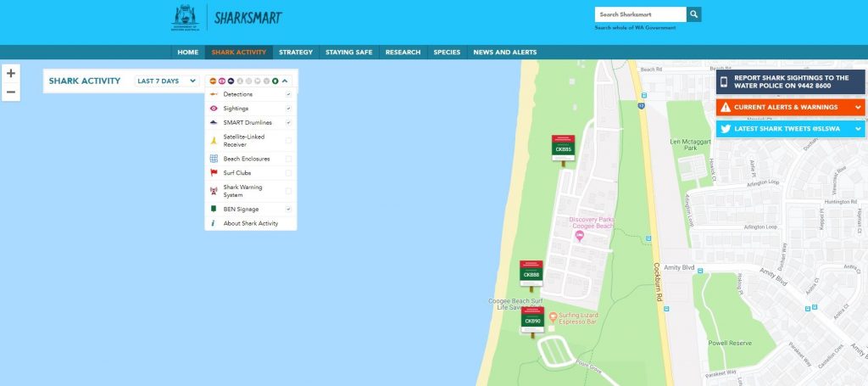Click the Powell Reserve map label
The width and height of the screenshot is (868, 386).
[x=730, y=343]
